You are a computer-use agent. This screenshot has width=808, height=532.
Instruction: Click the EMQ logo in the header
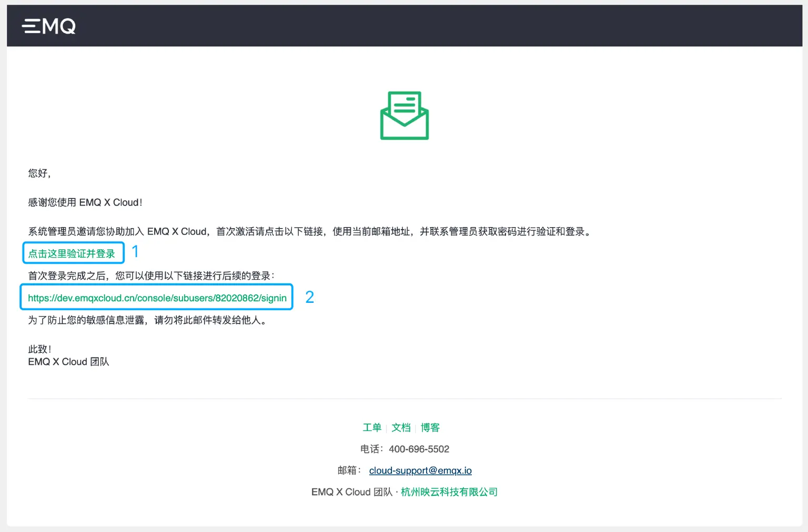click(48, 26)
